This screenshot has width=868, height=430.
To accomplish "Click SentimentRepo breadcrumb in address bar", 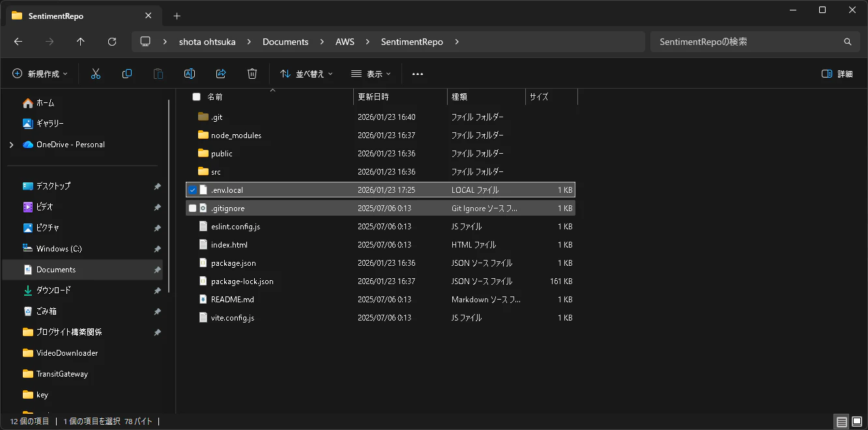I will (x=412, y=42).
